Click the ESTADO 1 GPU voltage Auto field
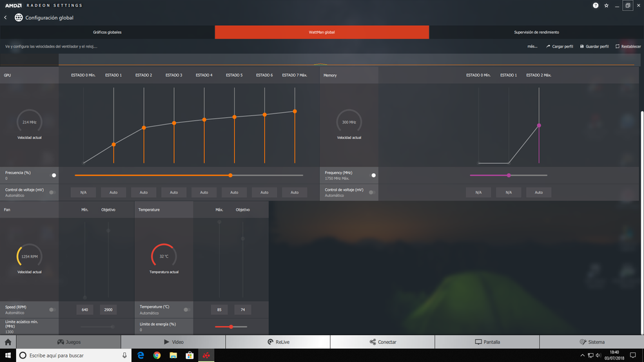The image size is (644, 362). click(x=113, y=192)
